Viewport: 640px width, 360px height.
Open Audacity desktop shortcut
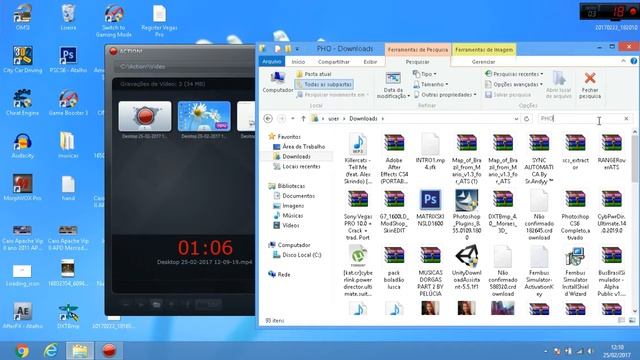22,146
